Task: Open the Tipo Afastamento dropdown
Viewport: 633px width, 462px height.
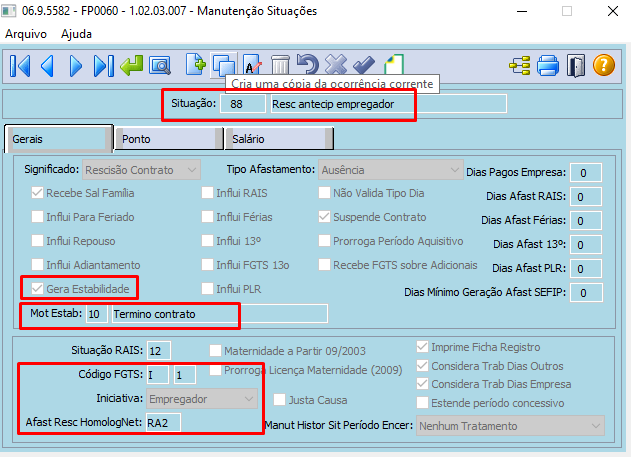Action: [390, 170]
